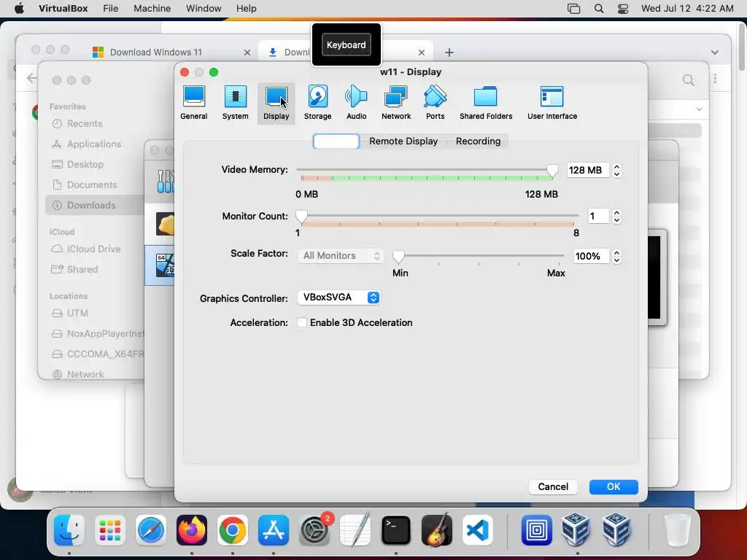Click the 100% scale factor field

click(x=591, y=256)
